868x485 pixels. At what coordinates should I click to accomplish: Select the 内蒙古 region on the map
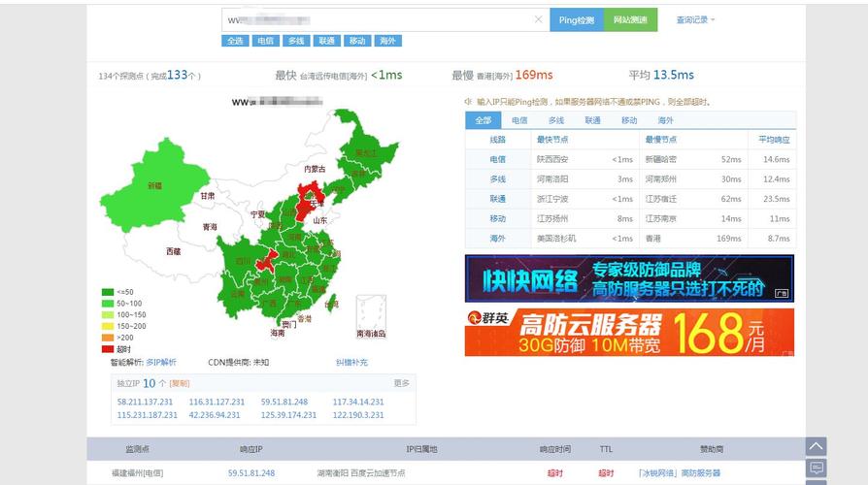tap(315, 169)
